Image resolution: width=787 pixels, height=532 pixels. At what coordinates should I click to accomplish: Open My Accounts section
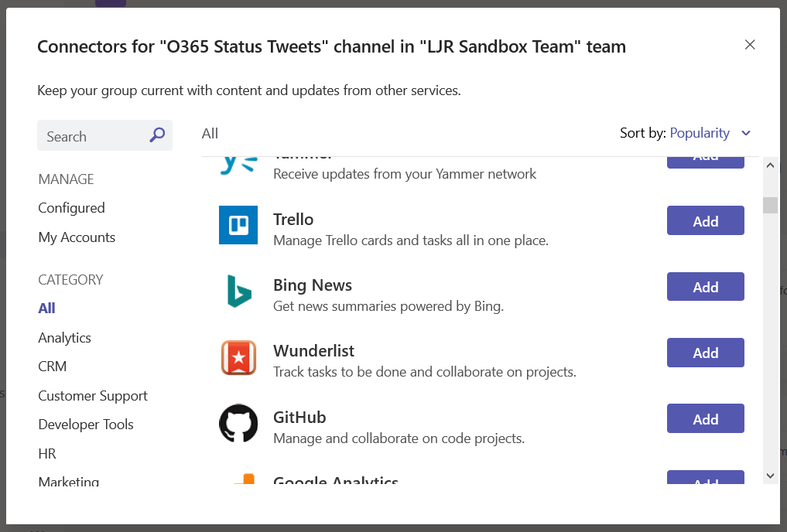pos(77,237)
